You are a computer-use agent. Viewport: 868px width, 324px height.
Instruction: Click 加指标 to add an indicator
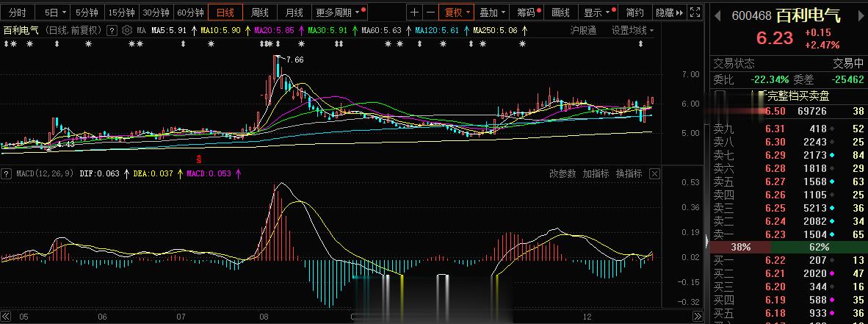[596, 174]
